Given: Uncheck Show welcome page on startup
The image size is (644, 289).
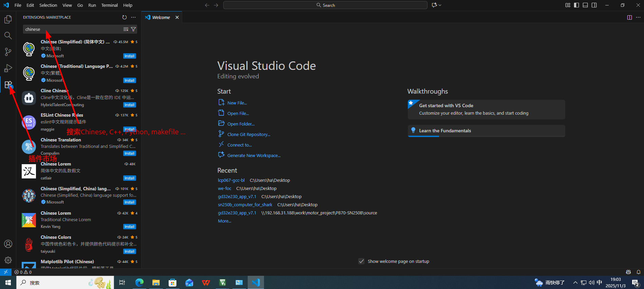Looking at the screenshot, I should click(x=361, y=261).
